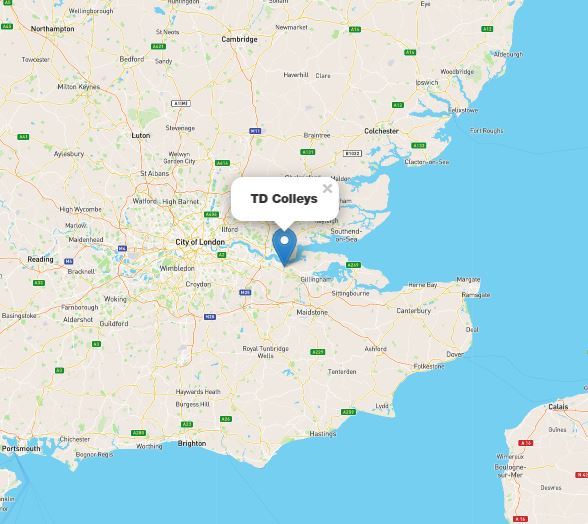Image resolution: width=588 pixels, height=524 pixels.
Task: Click the Cambridge city label
Action: pos(239,39)
